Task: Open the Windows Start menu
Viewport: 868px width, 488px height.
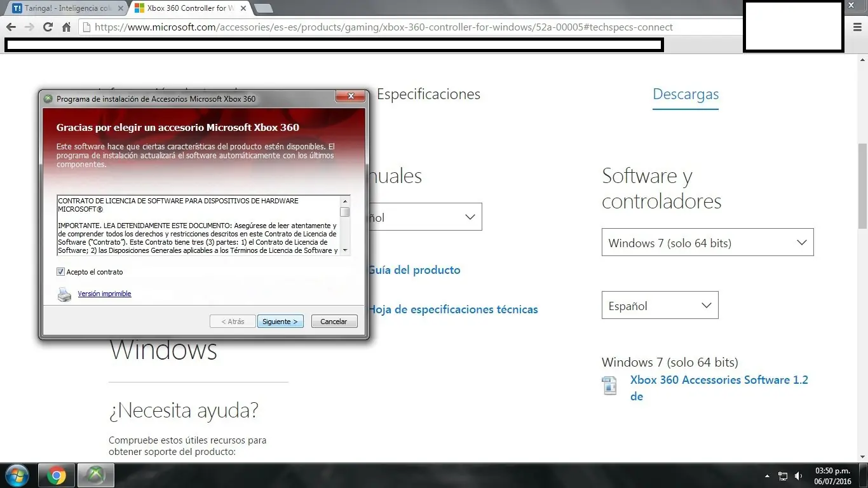Action: 17,475
